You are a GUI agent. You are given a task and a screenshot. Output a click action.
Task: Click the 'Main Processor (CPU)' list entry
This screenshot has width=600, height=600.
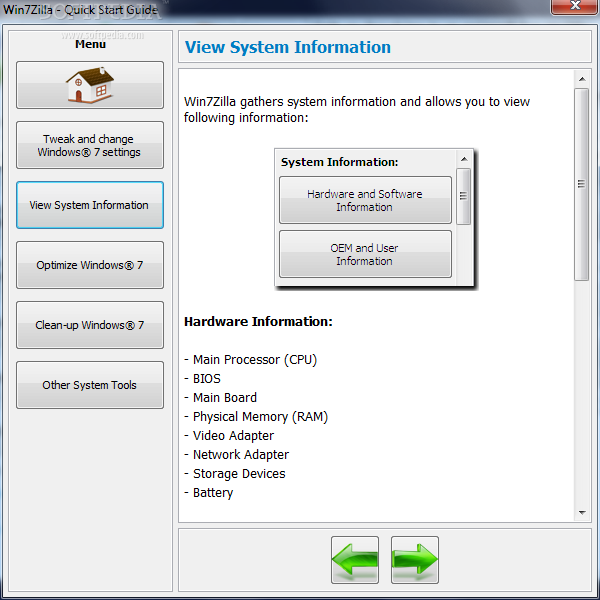pyautogui.click(x=255, y=360)
